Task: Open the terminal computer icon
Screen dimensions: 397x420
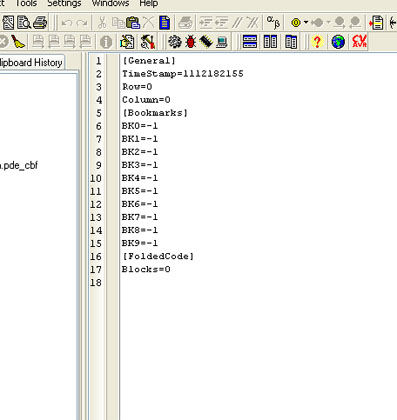Action: [222, 42]
